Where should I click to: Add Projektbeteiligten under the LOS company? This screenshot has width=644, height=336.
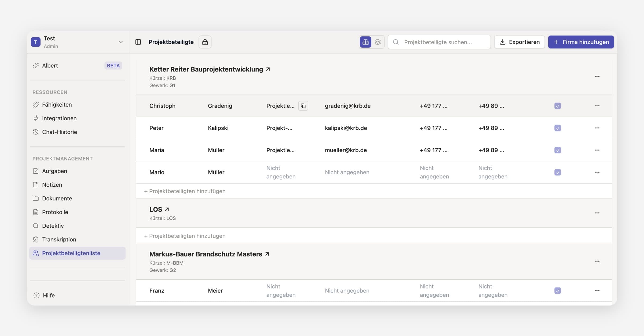[x=185, y=236]
